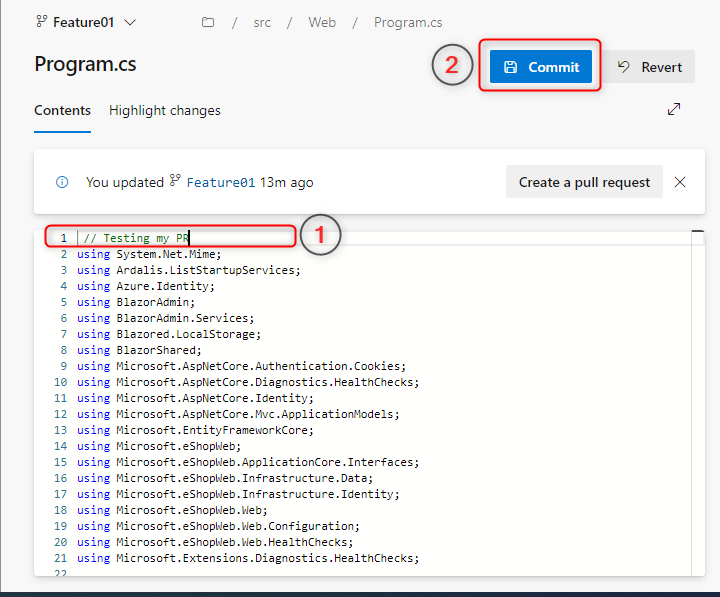Dismiss the branch updated notification

tap(680, 182)
